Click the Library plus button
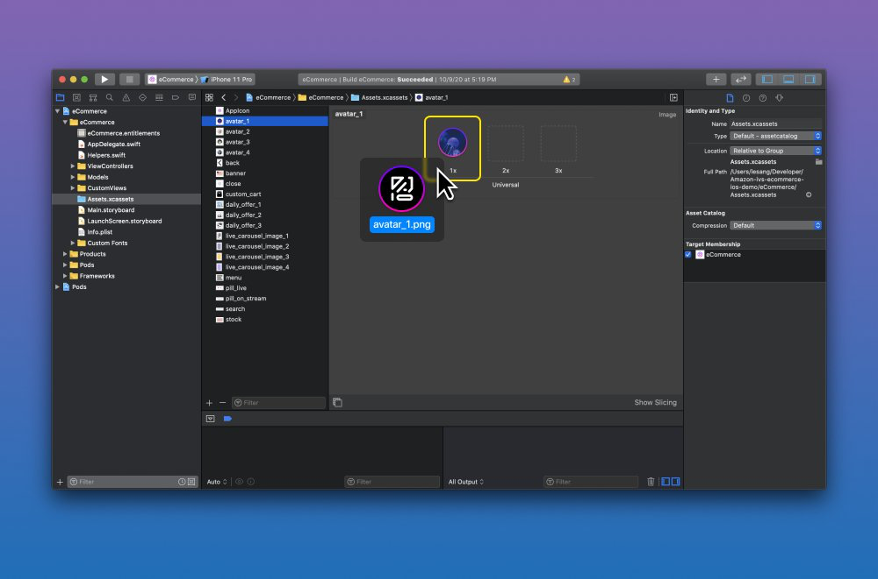This screenshot has height=579, width=879. pos(716,79)
